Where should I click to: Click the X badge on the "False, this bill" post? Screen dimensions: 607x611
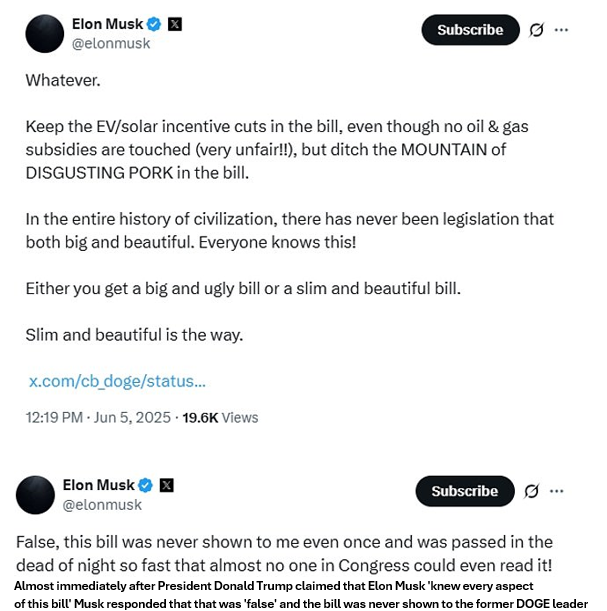point(166,486)
